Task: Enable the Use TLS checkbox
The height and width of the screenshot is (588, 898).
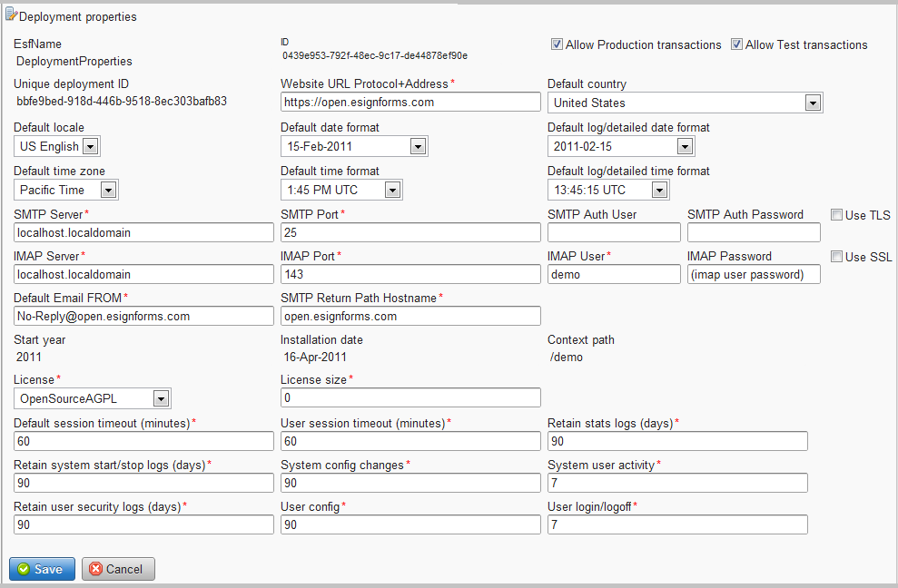Action: 837,215
